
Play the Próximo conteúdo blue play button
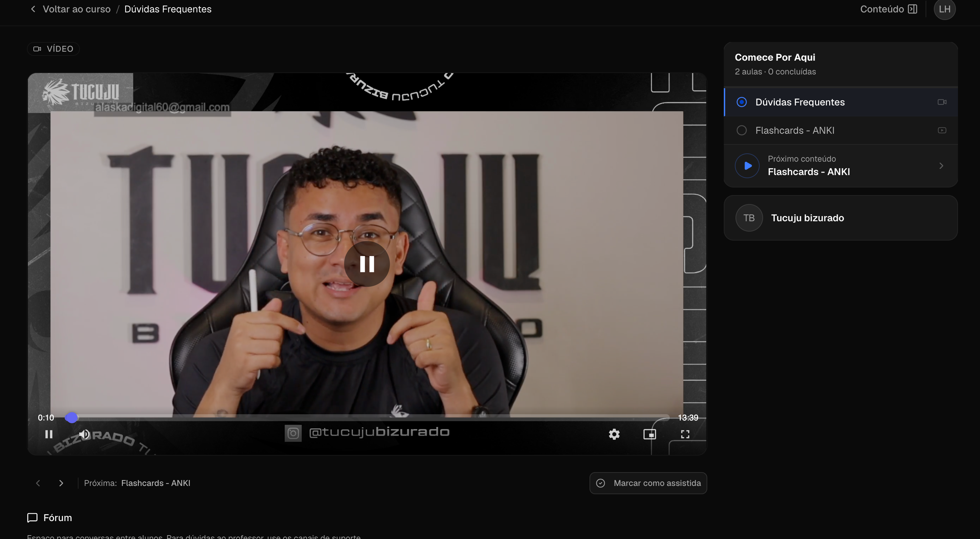pos(747,165)
